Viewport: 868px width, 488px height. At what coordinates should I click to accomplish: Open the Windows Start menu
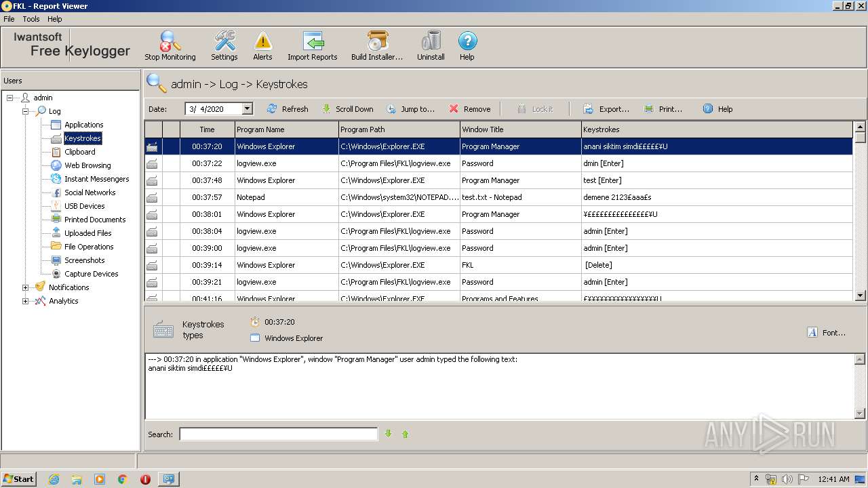coord(18,479)
